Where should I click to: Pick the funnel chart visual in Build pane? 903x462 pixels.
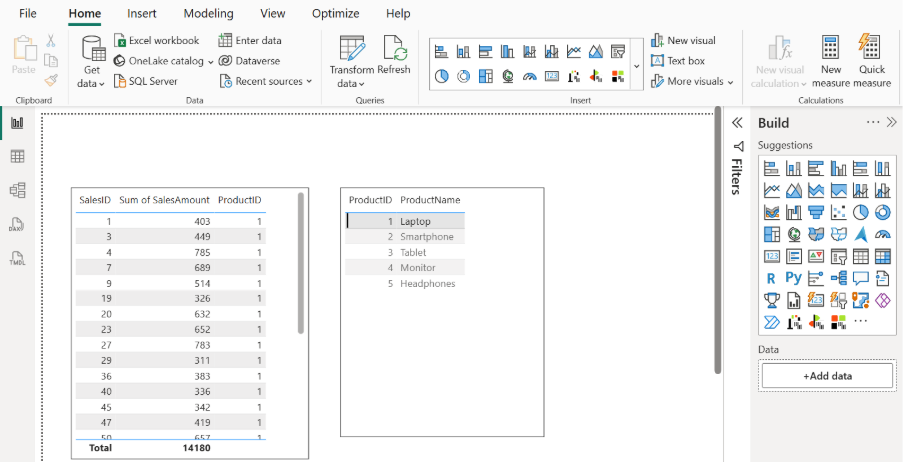(x=815, y=212)
